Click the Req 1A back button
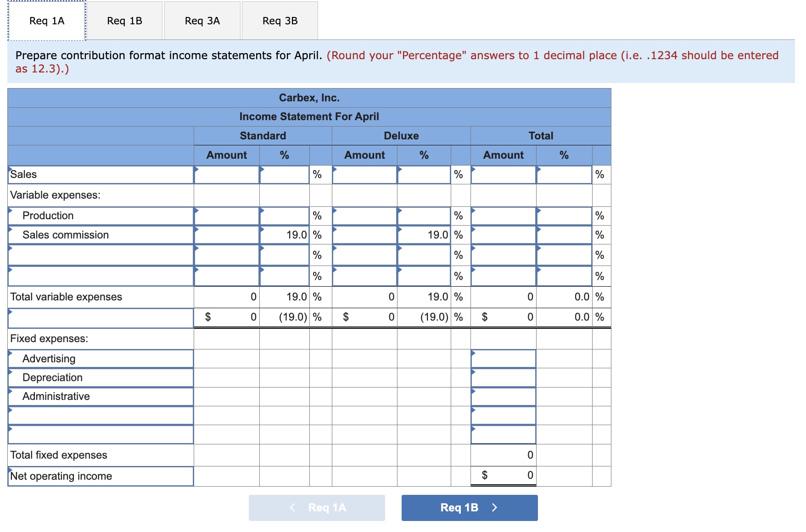This screenshot has height=532, width=806. point(317,508)
